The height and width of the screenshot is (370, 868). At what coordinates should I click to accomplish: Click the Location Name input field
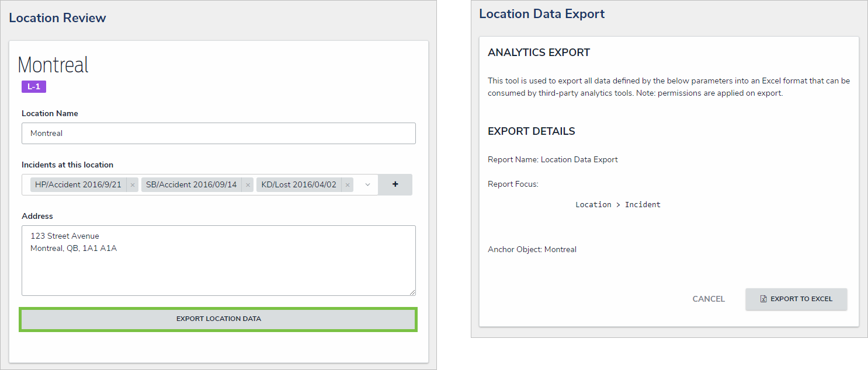[218, 133]
